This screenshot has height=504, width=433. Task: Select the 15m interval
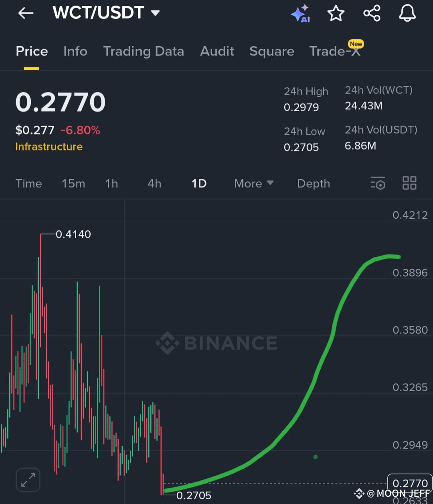pos(73,183)
